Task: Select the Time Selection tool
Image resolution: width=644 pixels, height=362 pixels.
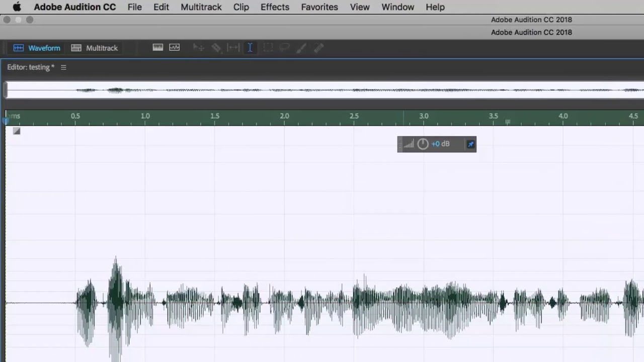Action: pyautogui.click(x=250, y=48)
